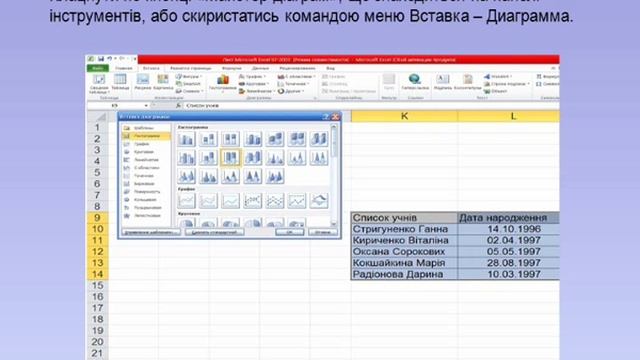Open the Круговая chart dropdown in the ribbon
This screenshot has width=640, height=360.
(254, 84)
